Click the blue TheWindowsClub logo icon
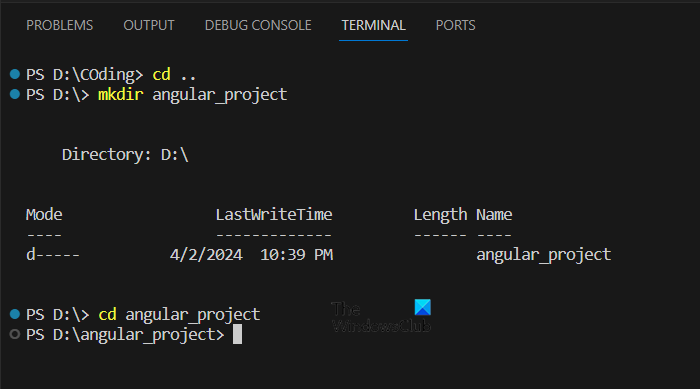This screenshot has width=700, height=389. tap(422, 307)
